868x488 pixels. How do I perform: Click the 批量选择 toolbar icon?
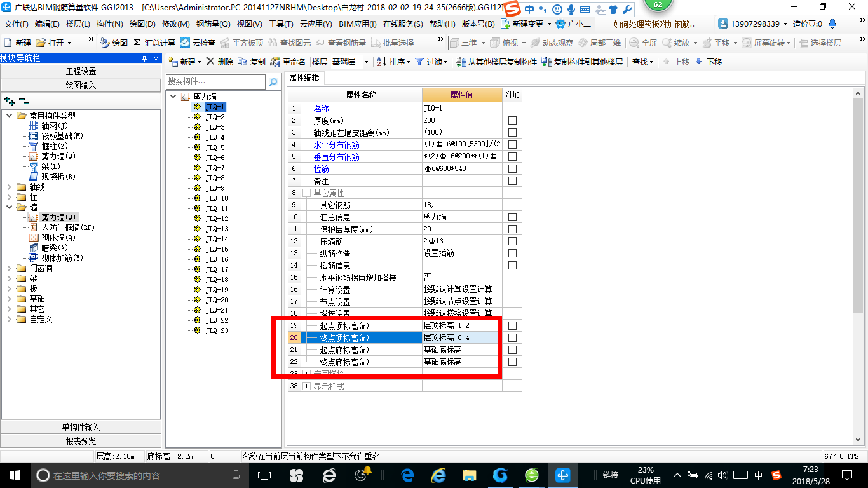tap(376, 43)
